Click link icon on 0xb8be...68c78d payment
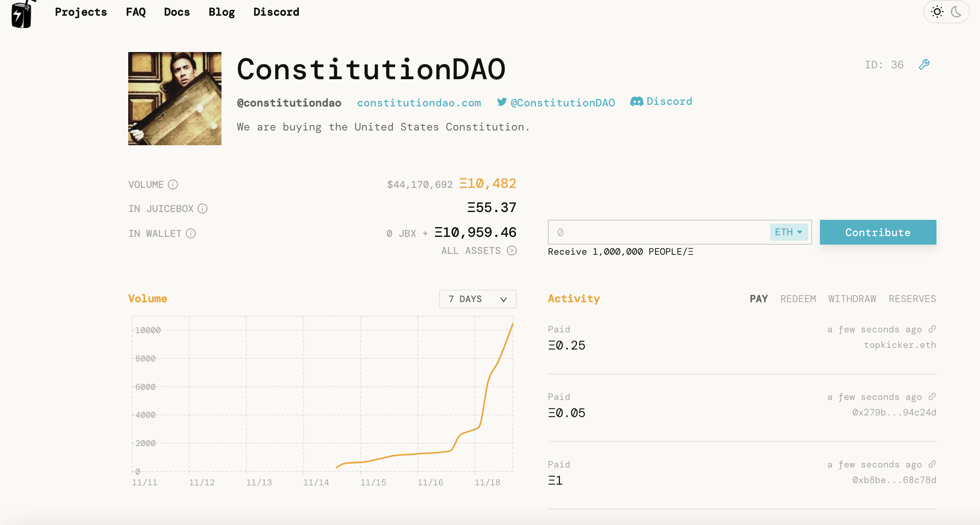Image resolution: width=980 pixels, height=525 pixels. (x=932, y=464)
